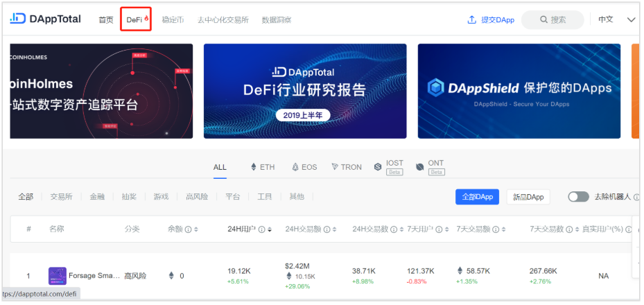Viewport: 644px width, 305px height.
Task: Click the info icon beside 7天交易数
Action: pos(569,229)
